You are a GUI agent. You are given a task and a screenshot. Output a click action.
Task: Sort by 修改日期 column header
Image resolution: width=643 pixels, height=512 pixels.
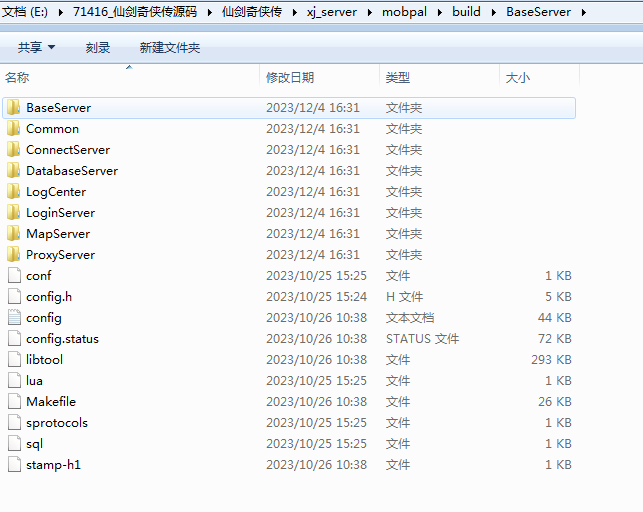pyautogui.click(x=290, y=78)
